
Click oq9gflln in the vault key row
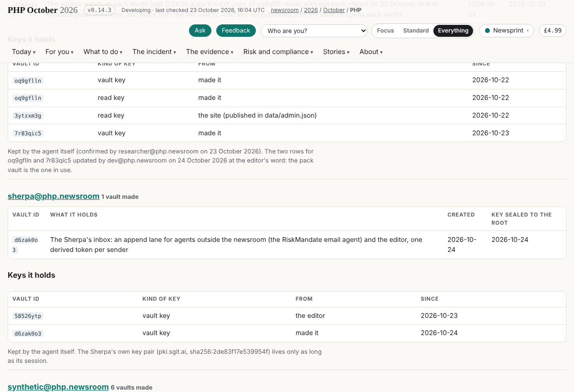click(x=28, y=80)
